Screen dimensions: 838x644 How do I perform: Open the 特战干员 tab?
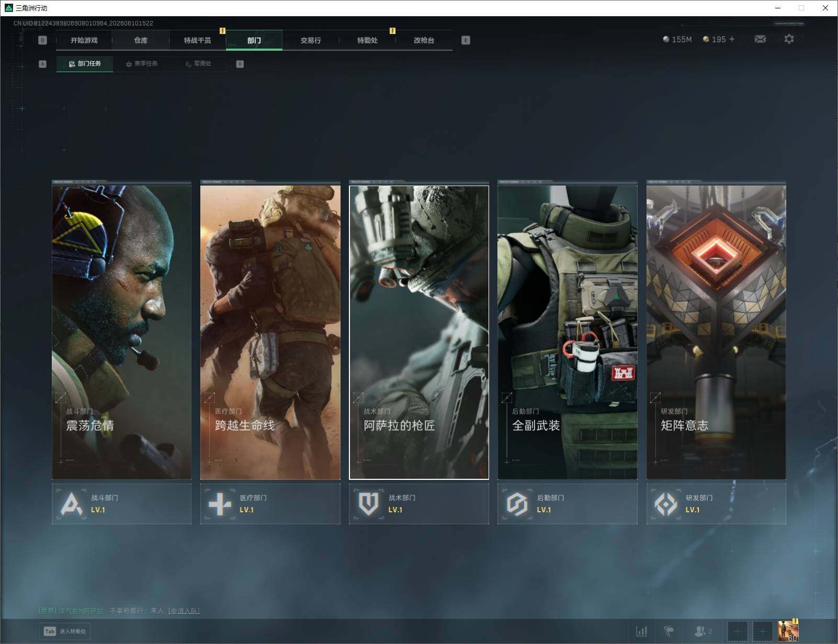point(197,40)
